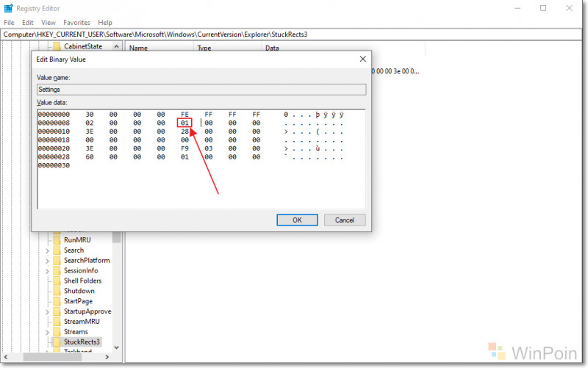Minimize the Registry Editor window
This screenshot has height=368, width=588.
(x=517, y=8)
